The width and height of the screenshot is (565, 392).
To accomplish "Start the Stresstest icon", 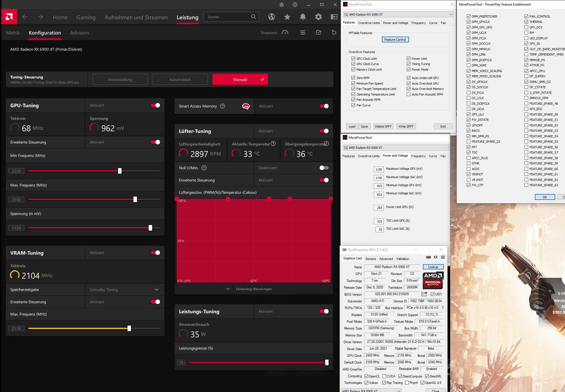I will tap(285, 32).
